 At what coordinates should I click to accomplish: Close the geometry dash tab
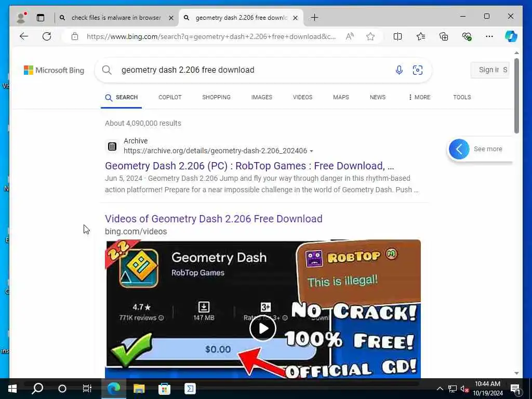click(x=296, y=18)
